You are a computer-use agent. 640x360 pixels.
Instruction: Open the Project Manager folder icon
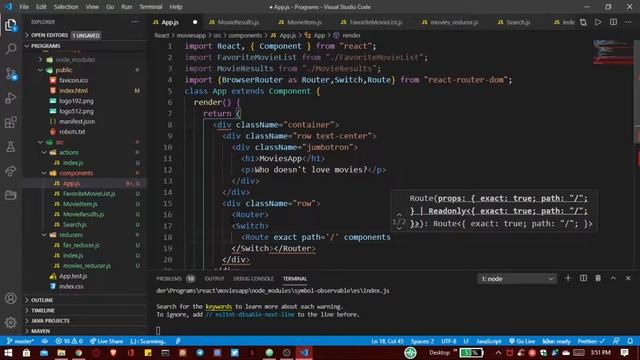tap(11, 195)
